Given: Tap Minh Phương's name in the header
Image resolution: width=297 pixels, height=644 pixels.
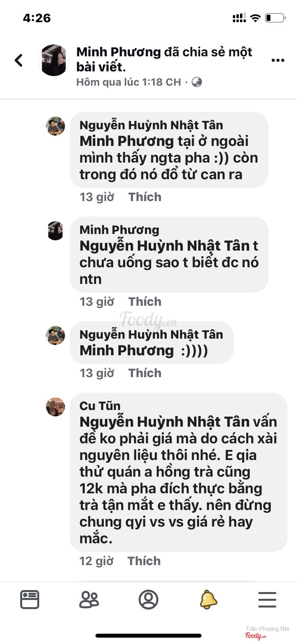Looking at the screenshot, I should 118,52.
